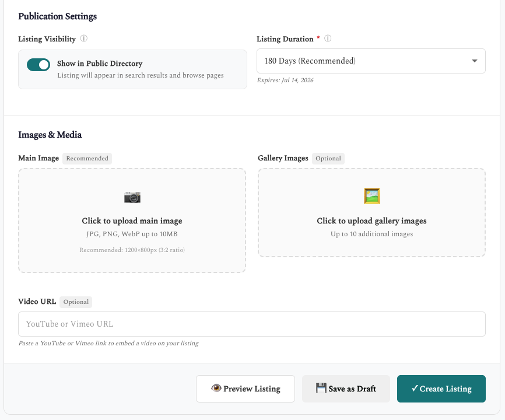Click the floppy disk icon on Save as Draft
The image size is (505, 420).
click(x=321, y=388)
